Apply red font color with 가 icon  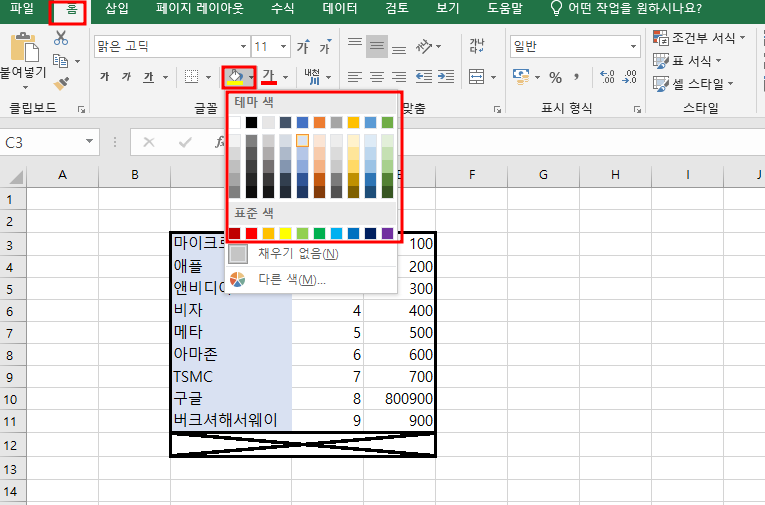pyautogui.click(x=269, y=77)
